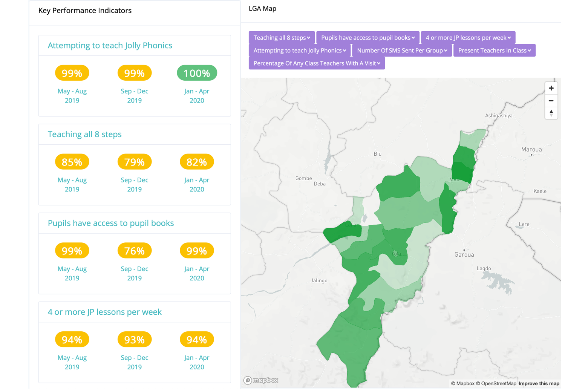Click the Gombe label on the map
This screenshot has height=389, width=588.
pyautogui.click(x=303, y=178)
